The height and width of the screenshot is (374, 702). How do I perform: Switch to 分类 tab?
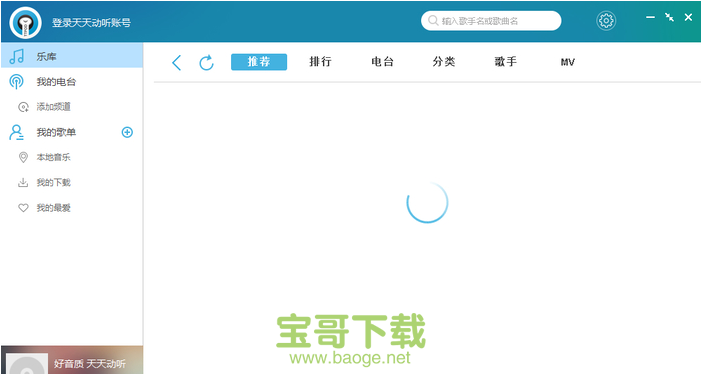point(444,62)
